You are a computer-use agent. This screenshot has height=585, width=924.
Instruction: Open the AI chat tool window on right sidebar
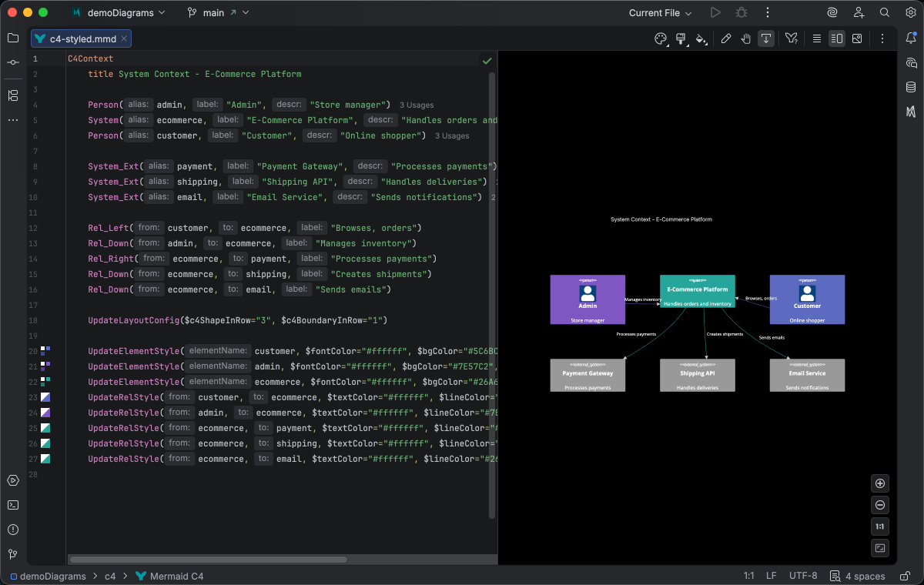click(911, 63)
